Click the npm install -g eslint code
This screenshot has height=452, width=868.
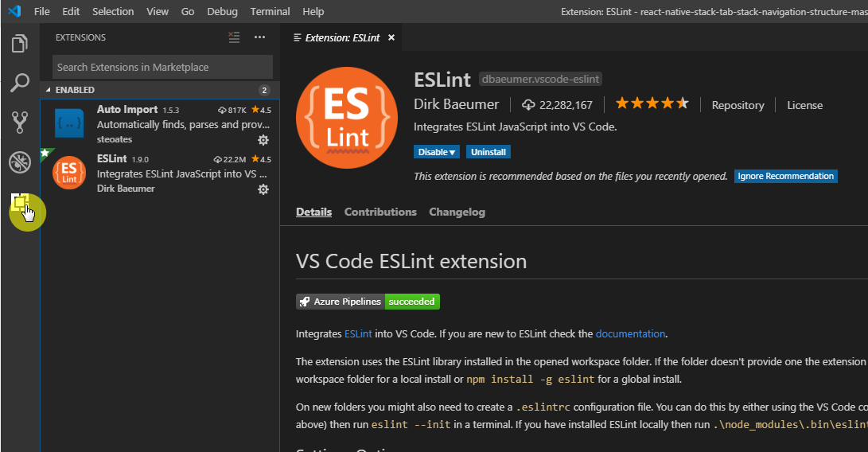coord(531,380)
